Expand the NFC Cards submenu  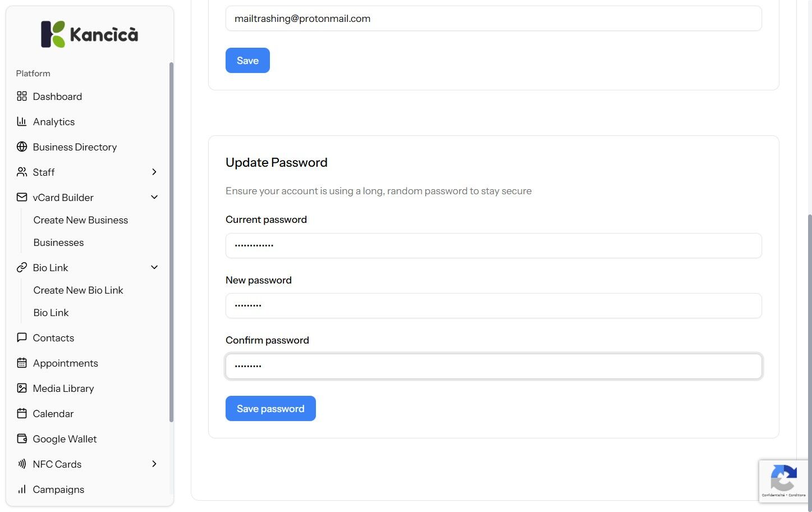pos(154,464)
